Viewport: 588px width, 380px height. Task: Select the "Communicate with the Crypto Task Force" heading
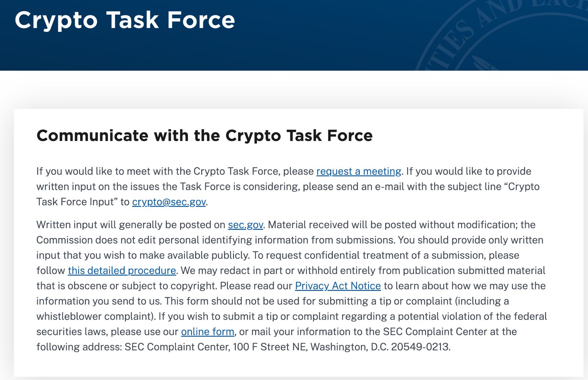[205, 135]
